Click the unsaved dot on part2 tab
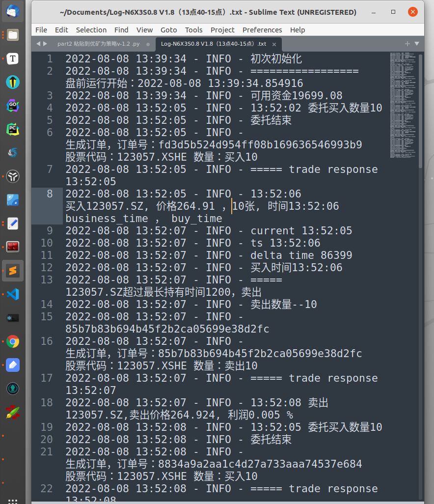434x504 pixels. tap(148, 44)
